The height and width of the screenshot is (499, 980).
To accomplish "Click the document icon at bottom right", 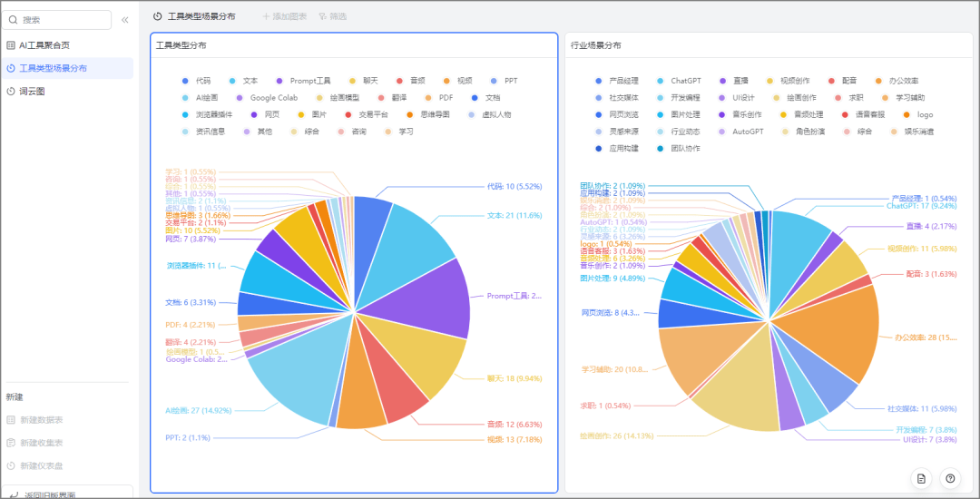I will (921, 478).
